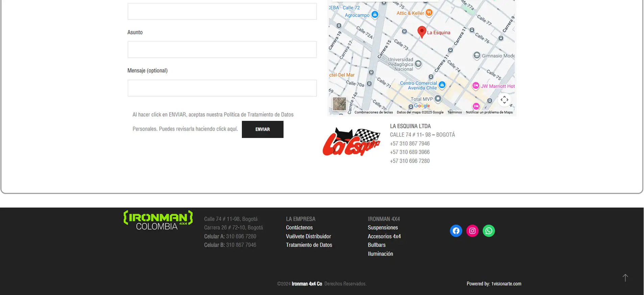Viewport: 644px width, 295px height.
Task: Click the Ironman Colombia footer logo
Action: point(158,220)
